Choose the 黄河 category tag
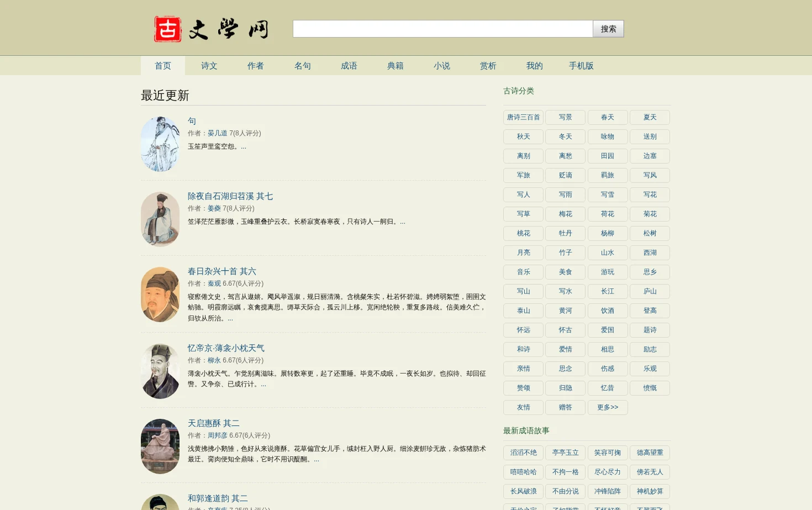The image size is (812, 510). click(x=565, y=311)
